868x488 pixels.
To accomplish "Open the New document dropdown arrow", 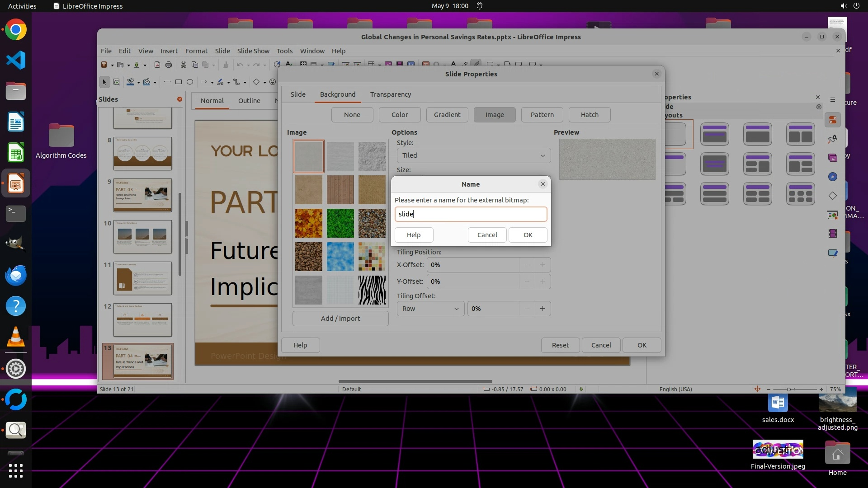I will pos(112,65).
